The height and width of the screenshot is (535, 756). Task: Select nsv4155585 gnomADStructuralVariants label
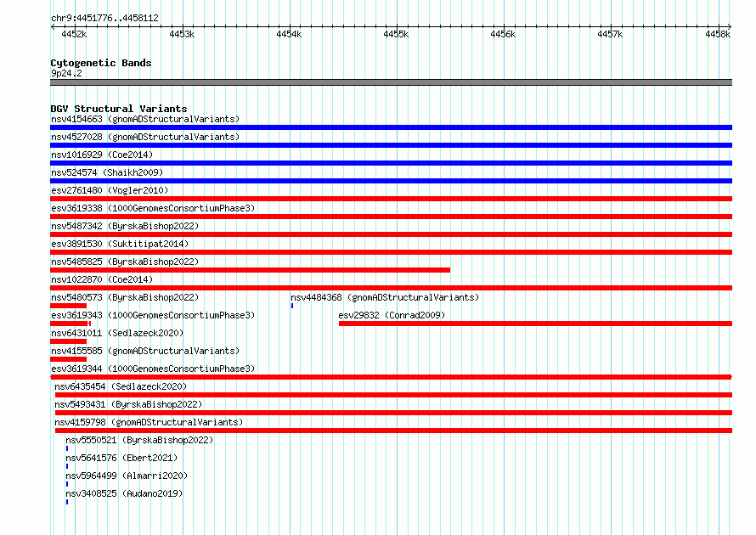(x=145, y=351)
